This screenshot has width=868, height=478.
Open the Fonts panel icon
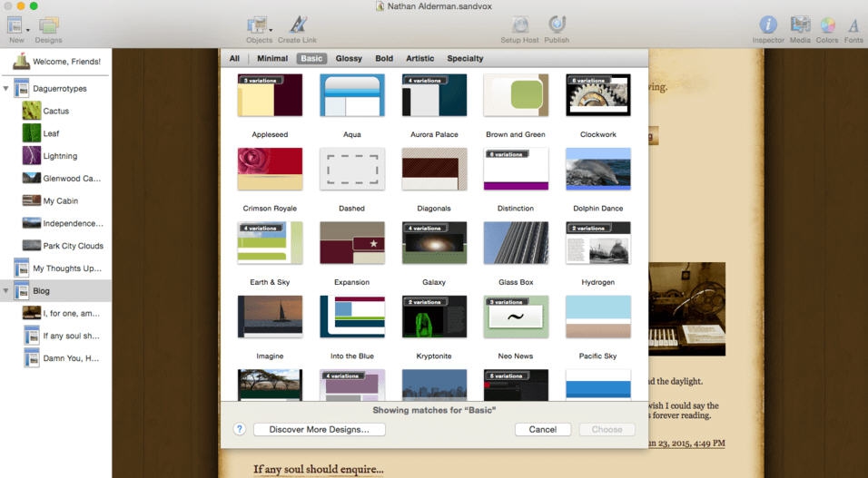click(x=853, y=25)
